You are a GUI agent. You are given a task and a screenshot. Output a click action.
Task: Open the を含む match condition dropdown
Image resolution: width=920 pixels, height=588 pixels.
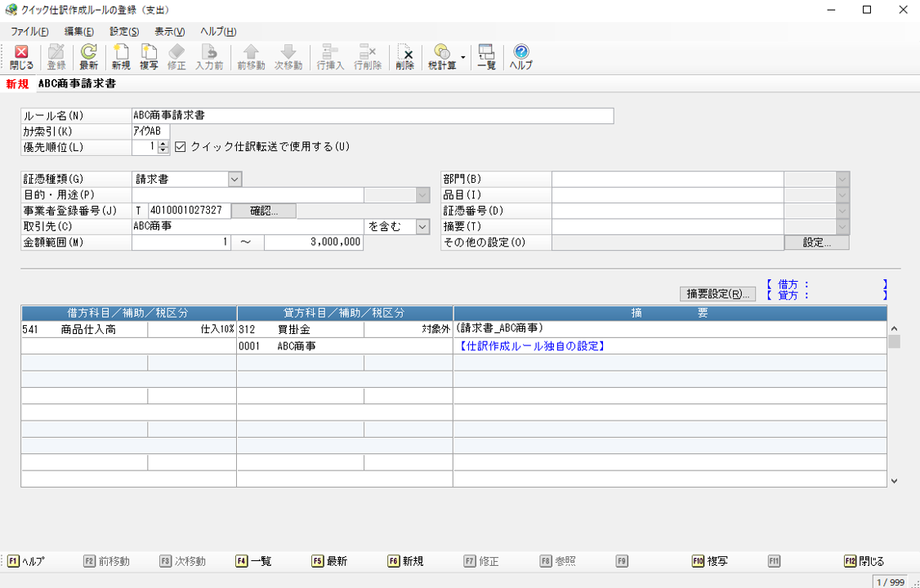click(422, 227)
